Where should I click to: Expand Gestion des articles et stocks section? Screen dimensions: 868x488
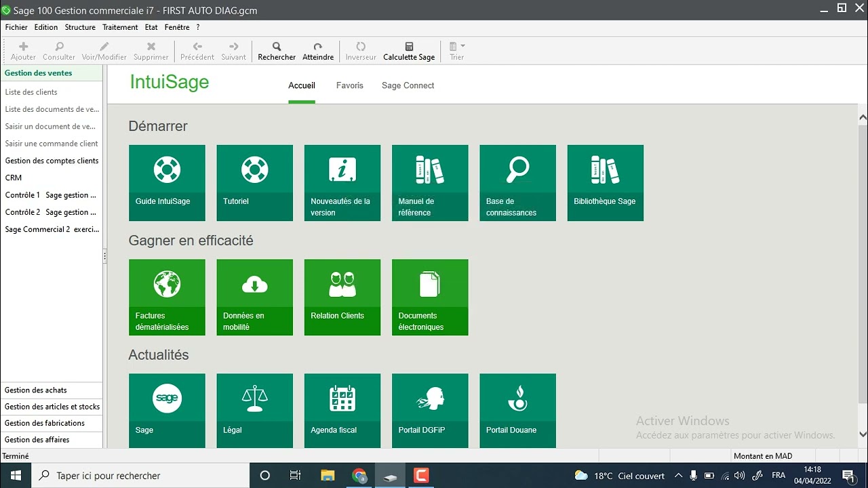tap(52, 407)
